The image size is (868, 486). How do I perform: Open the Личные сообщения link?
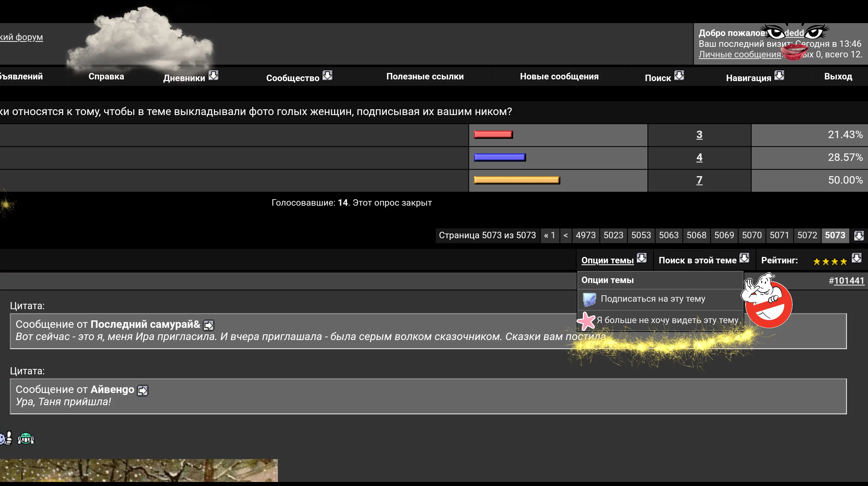pyautogui.click(x=739, y=54)
